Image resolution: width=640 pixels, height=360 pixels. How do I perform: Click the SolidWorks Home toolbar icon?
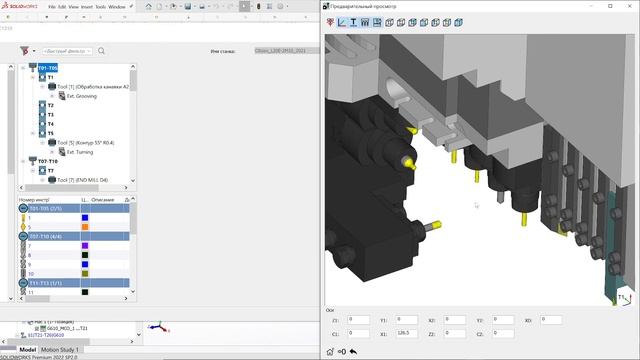pyautogui.click(x=149, y=7)
